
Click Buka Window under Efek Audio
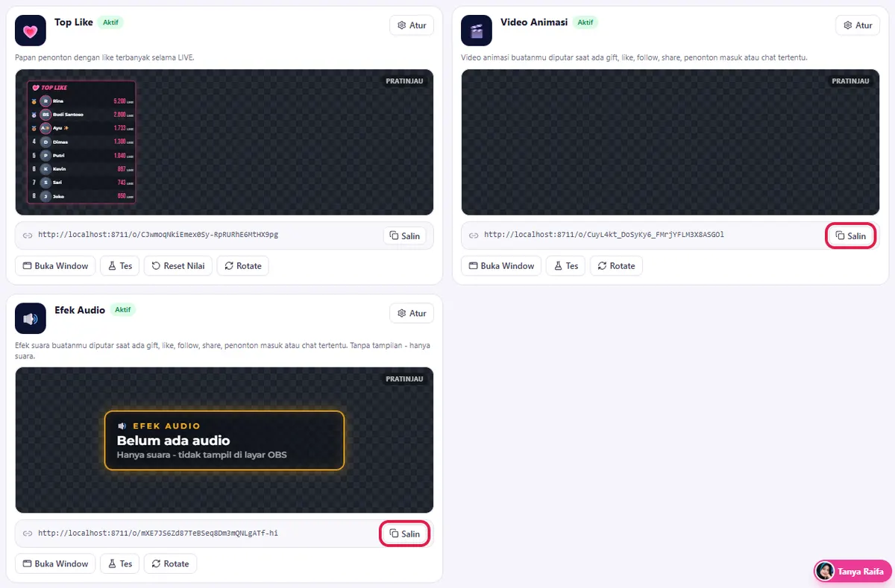(55, 564)
